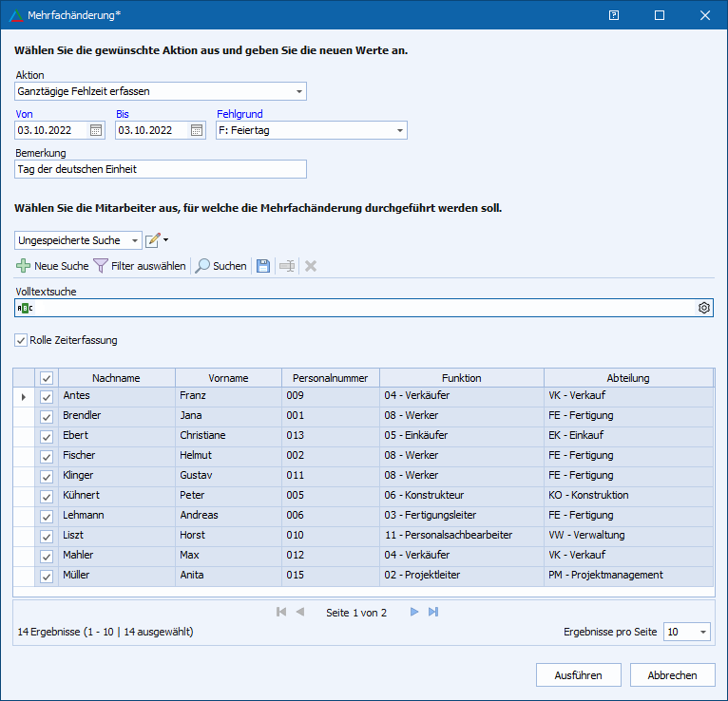This screenshot has width=728, height=701.
Task: Click the edit search pencil icon
Action: point(152,240)
